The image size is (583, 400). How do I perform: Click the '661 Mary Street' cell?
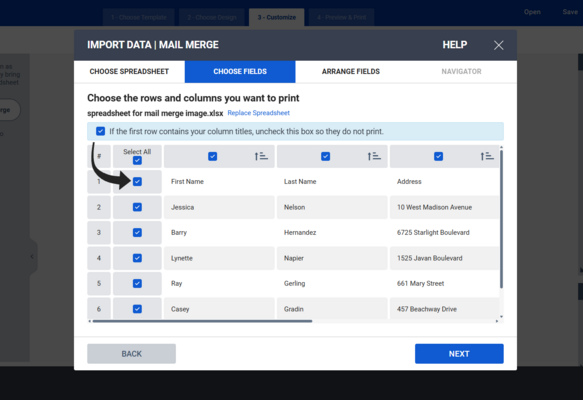(x=444, y=283)
